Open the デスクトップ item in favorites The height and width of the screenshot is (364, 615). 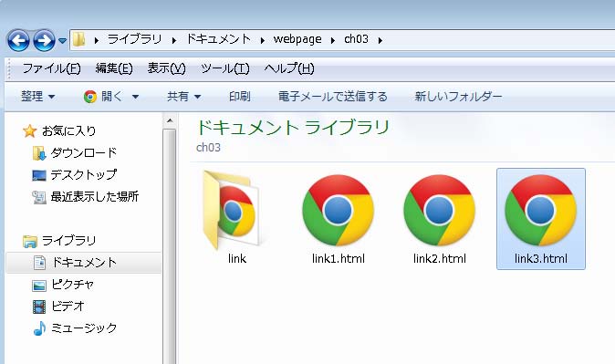(74, 174)
